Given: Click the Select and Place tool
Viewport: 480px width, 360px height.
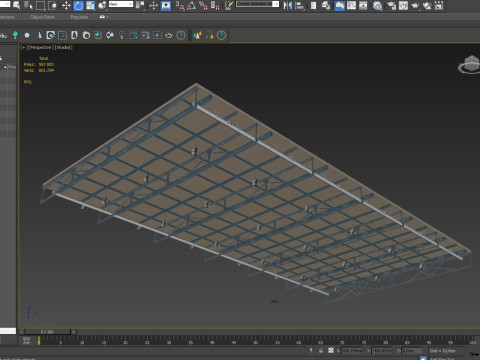Looking at the screenshot, I should pyautogui.click(x=102, y=5).
